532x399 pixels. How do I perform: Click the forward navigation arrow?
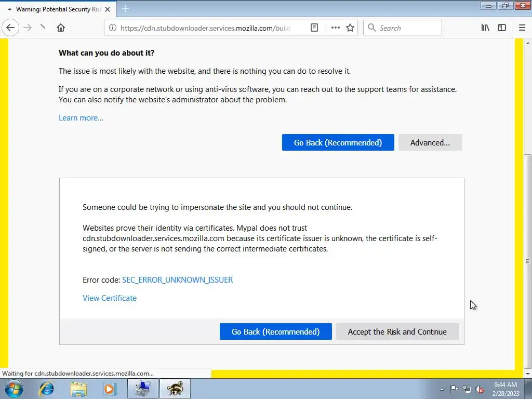pos(28,28)
